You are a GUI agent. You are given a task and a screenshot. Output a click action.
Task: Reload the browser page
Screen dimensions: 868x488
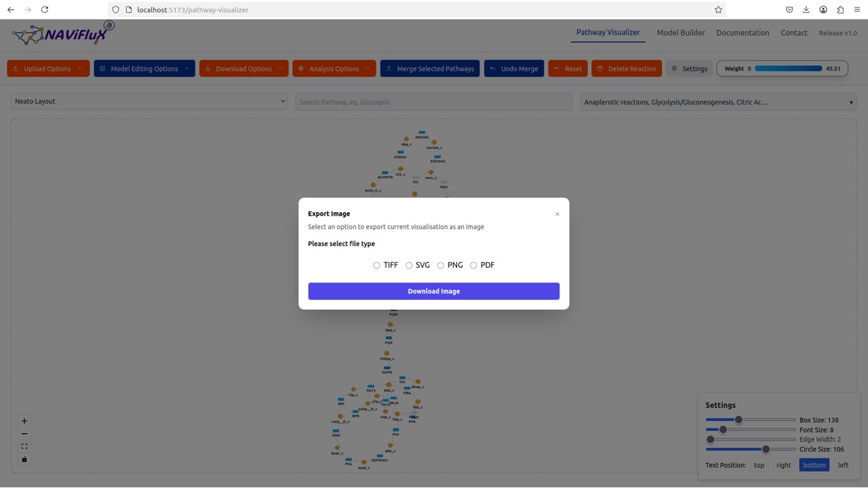45,9
